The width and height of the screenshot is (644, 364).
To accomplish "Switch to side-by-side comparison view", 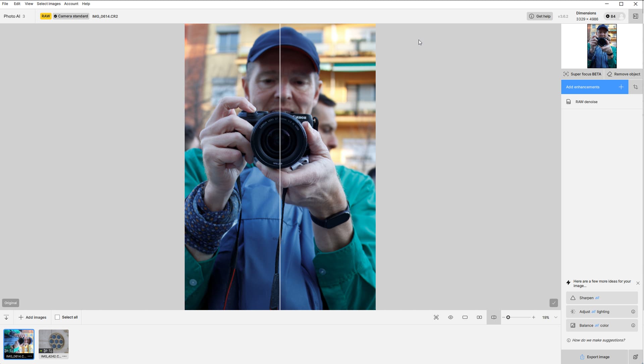I will 479,317.
